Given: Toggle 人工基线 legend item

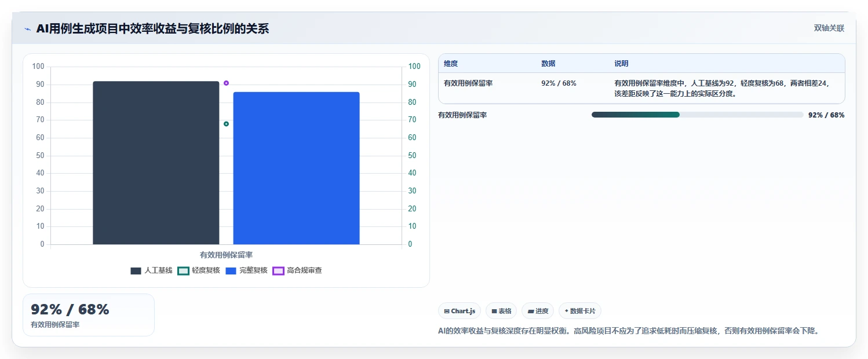Looking at the screenshot, I should tap(152, 270).
